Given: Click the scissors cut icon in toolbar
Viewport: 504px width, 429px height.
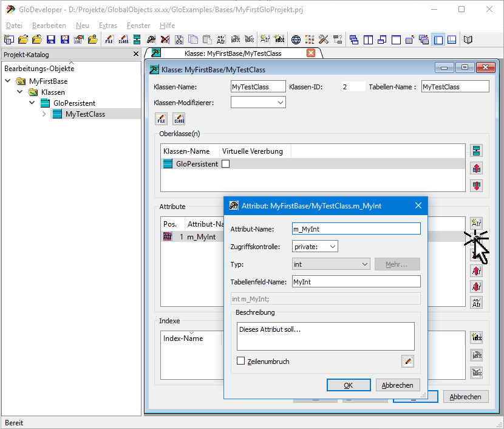Looking at the screenshot, I should pos(179,39).
